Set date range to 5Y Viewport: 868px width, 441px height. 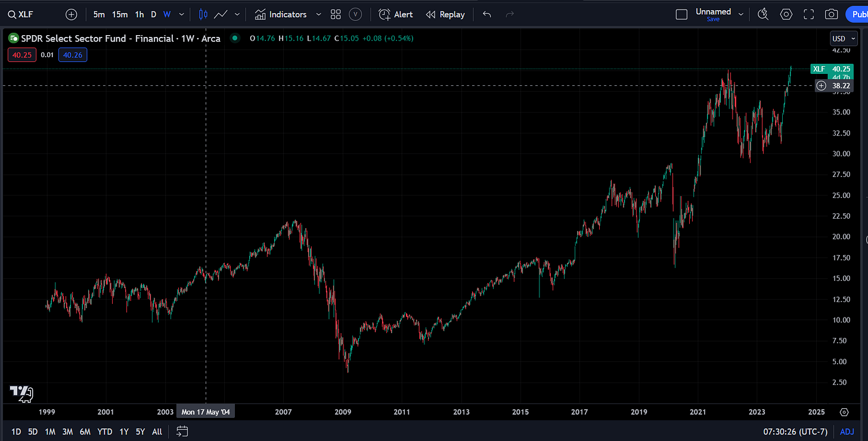point(140,431)
